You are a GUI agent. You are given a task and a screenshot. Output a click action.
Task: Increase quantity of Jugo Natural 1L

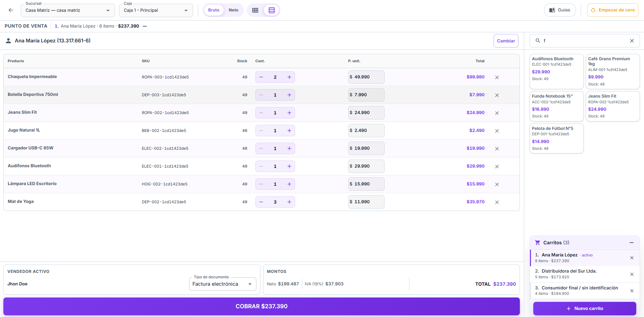click(x=289, y=131)
